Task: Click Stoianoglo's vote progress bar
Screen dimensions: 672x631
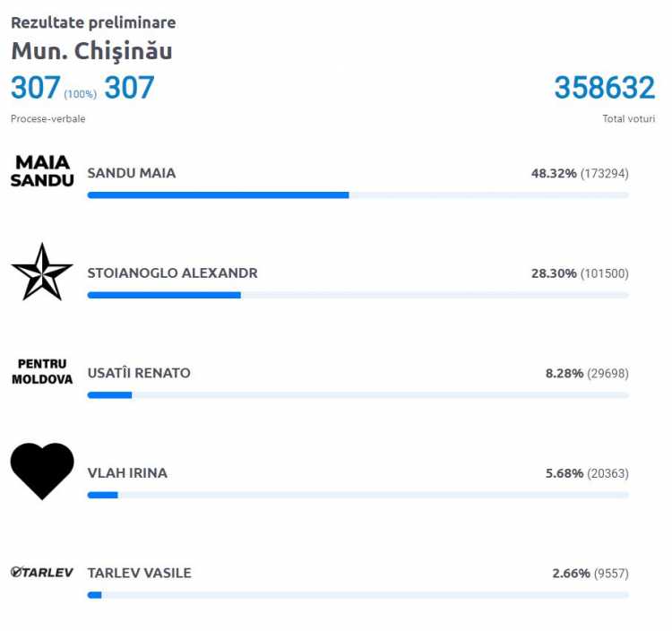Action: point(358,295)
